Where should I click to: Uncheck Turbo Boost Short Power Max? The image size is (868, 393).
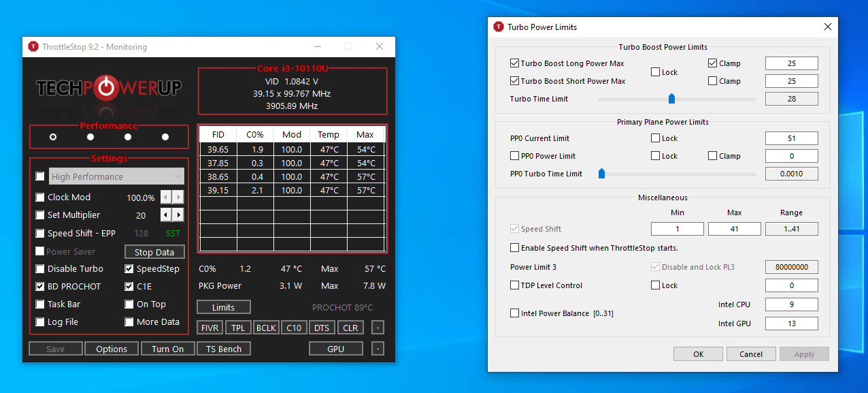(515, 81)
